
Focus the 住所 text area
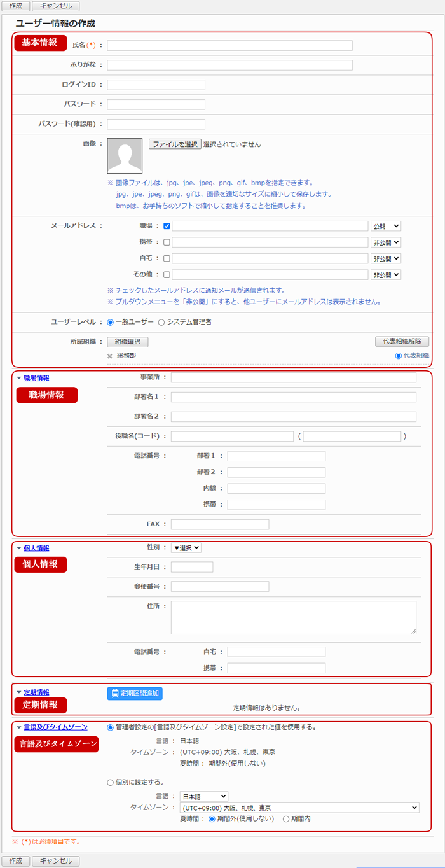pos(294,617)
